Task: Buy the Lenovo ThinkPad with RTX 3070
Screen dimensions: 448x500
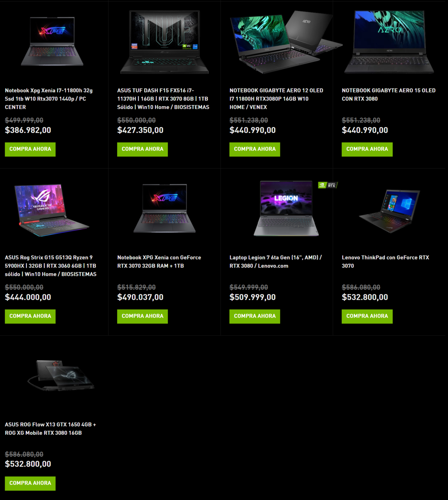Action: [x=367, y=316]
